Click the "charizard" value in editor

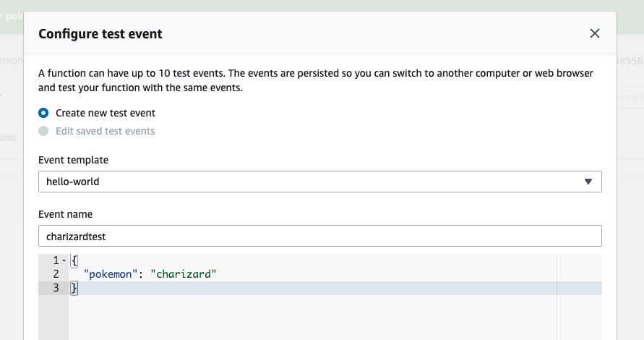click(x=183, y=274)
